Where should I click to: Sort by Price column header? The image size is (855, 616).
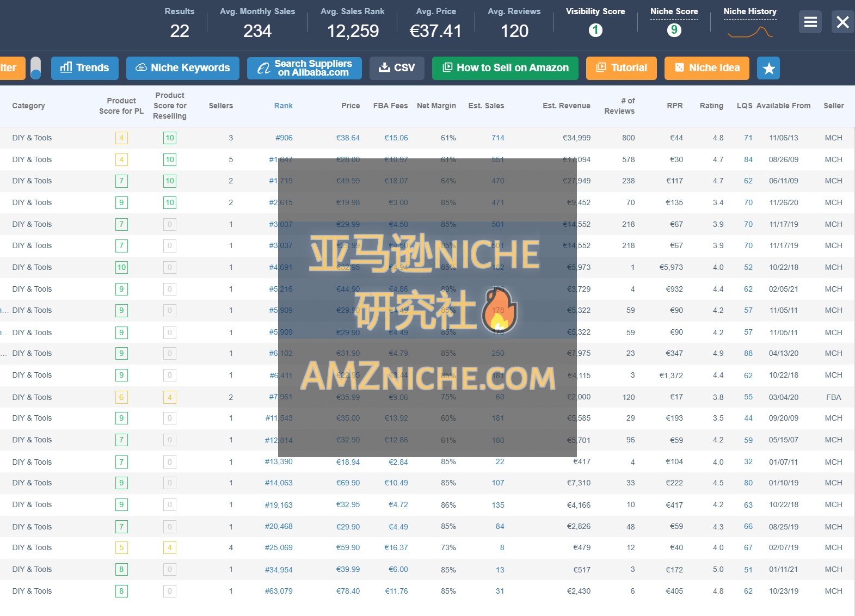coord(350,106)
